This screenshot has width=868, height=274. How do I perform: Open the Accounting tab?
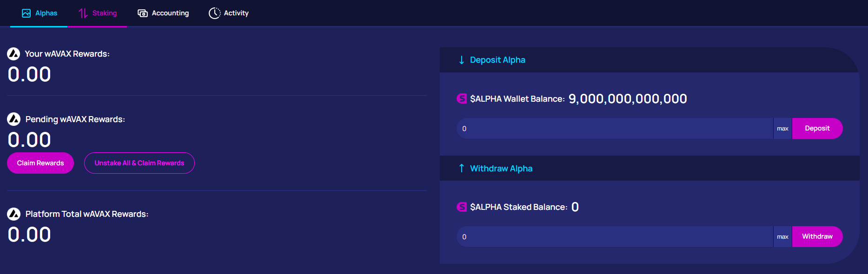[x=163, y=13]
